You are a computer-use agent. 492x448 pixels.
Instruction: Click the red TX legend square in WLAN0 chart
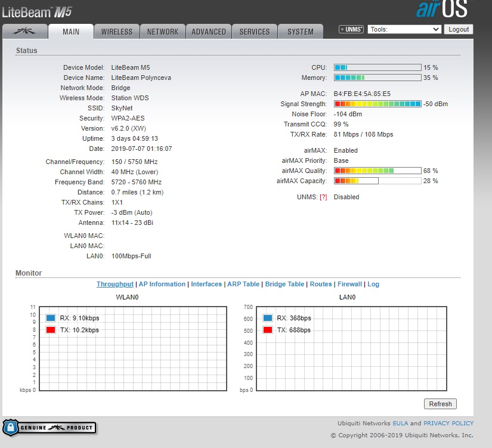51,330
